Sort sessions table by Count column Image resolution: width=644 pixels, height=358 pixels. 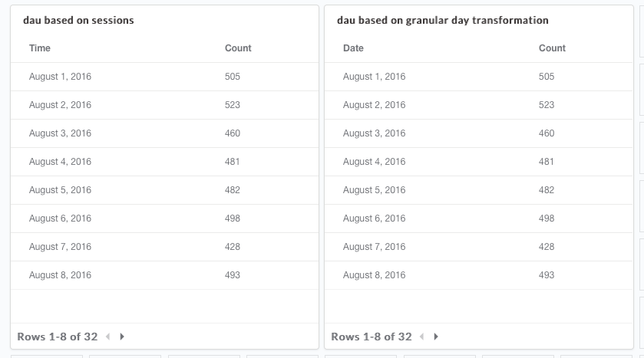tap(238, 48)
